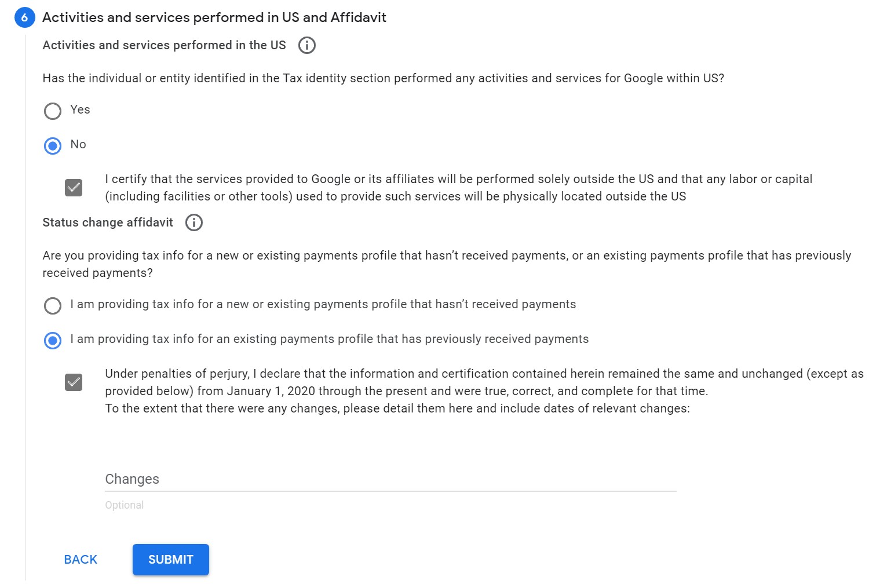This screenshot has height=588, width=880.
Task: Submit the tax form
Action: pyautogui.click(x=171, y=560)
